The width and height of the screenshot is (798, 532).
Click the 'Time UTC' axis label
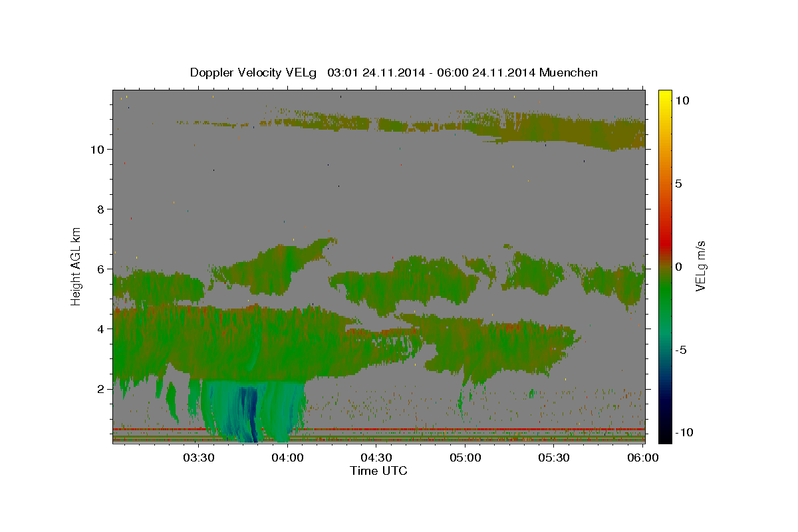[x=378, y=471]
